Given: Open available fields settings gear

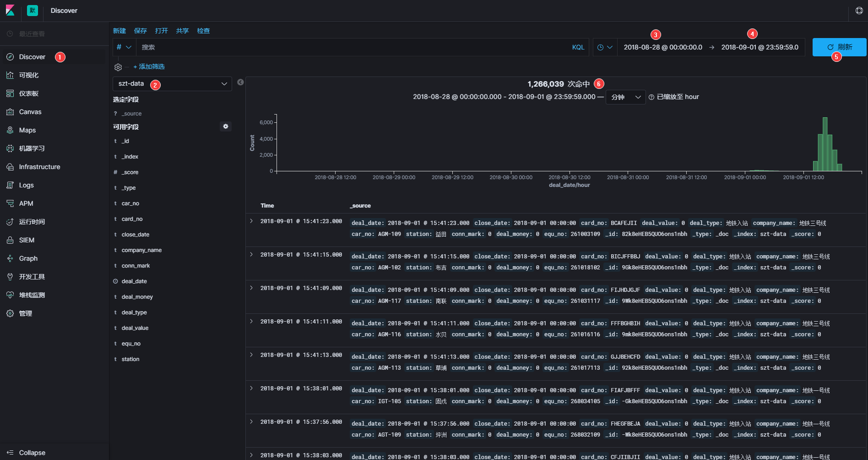Looking at the screenshot, I should click(x=226, y=126).
